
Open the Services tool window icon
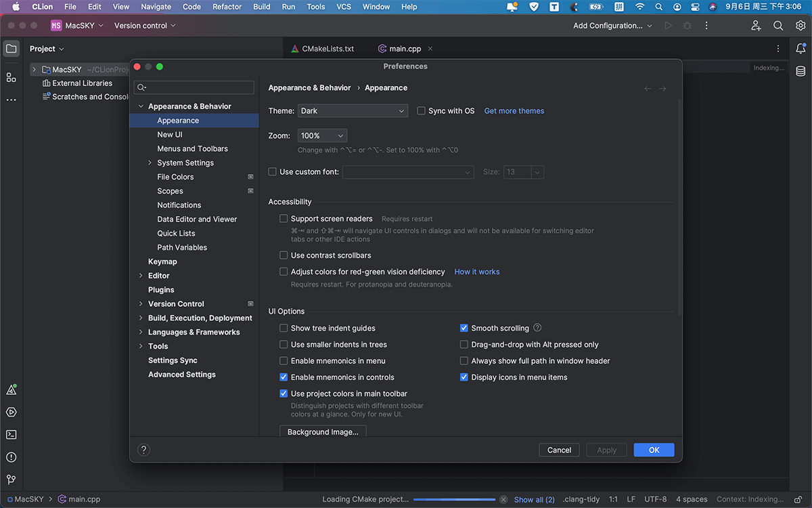coord(11,412)
